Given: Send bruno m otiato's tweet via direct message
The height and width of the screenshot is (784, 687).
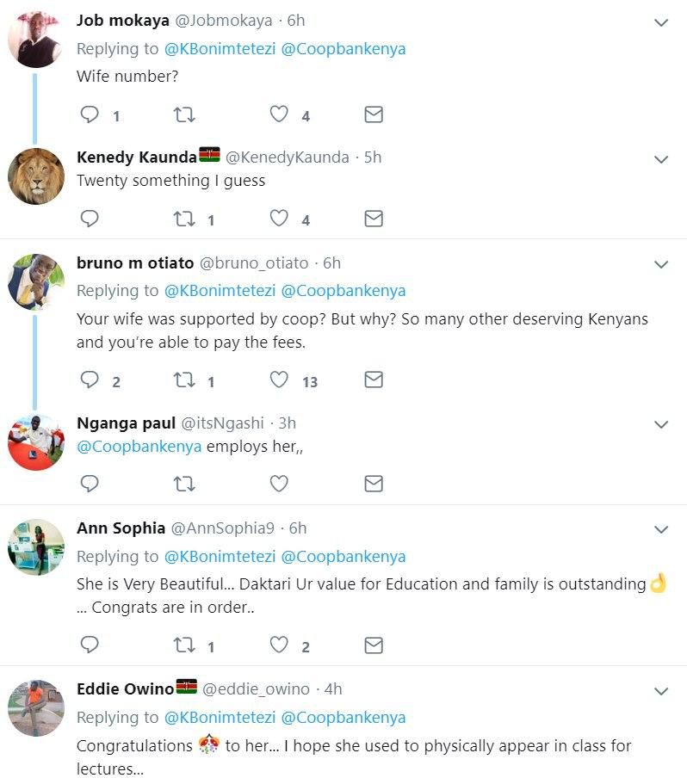Looking at the screenshot, I should (x=373, y=380).
